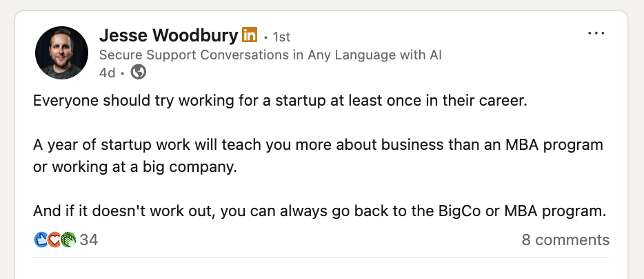
Task: Open the 8 comments link
Action: click(x=565, y=240)
